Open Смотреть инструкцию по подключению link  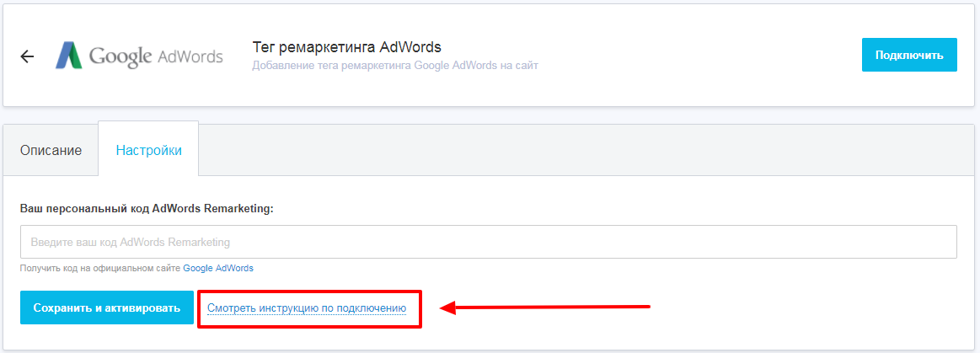tap(307, 308)
